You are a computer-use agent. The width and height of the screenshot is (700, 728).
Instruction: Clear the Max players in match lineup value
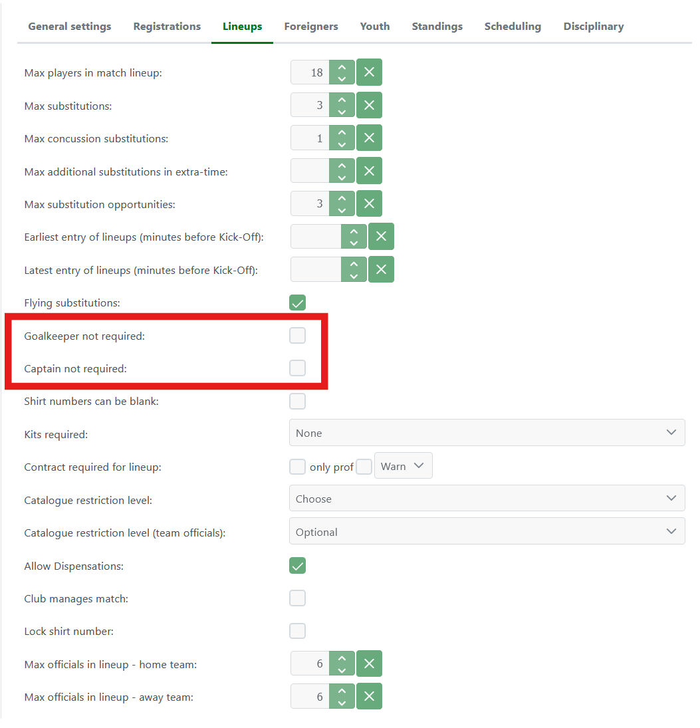coord(369,72)
